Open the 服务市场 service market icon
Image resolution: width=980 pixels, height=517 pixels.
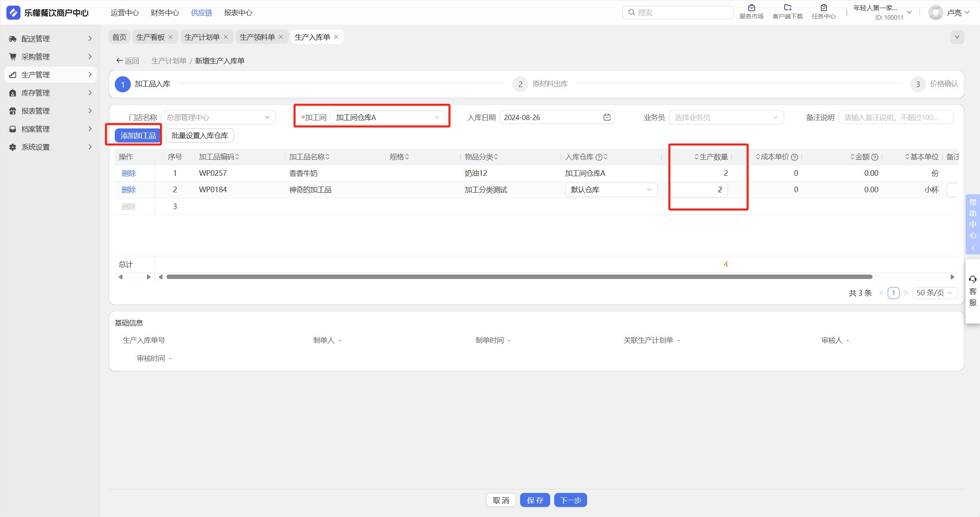pyautogui.click(x=751, y=8)
